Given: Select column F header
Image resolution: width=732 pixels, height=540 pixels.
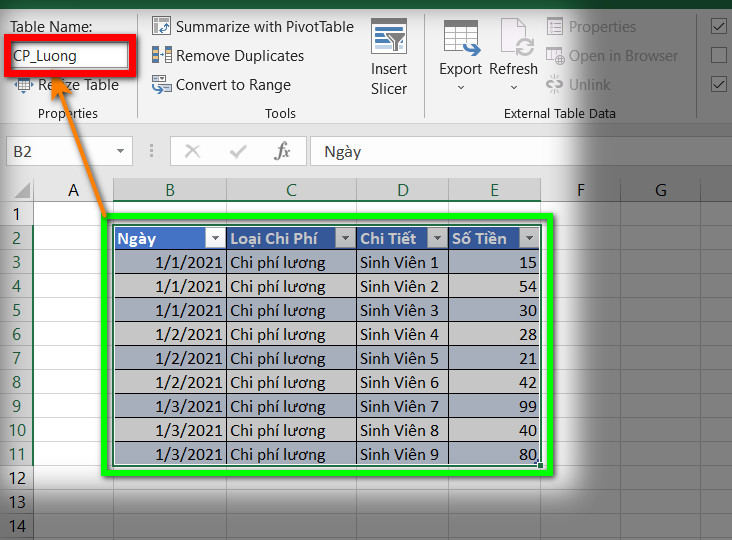Looking at the screenshot, I should [581, 190].
